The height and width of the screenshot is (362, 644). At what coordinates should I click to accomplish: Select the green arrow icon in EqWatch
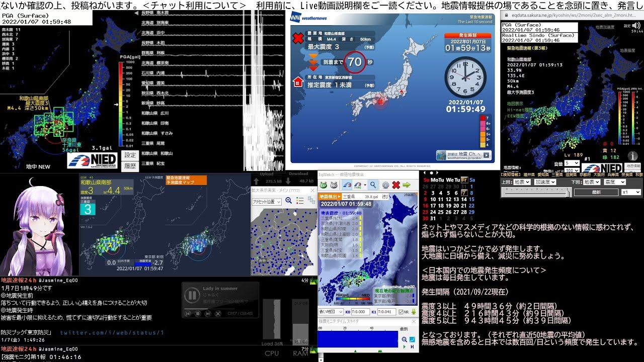[407, 185]
